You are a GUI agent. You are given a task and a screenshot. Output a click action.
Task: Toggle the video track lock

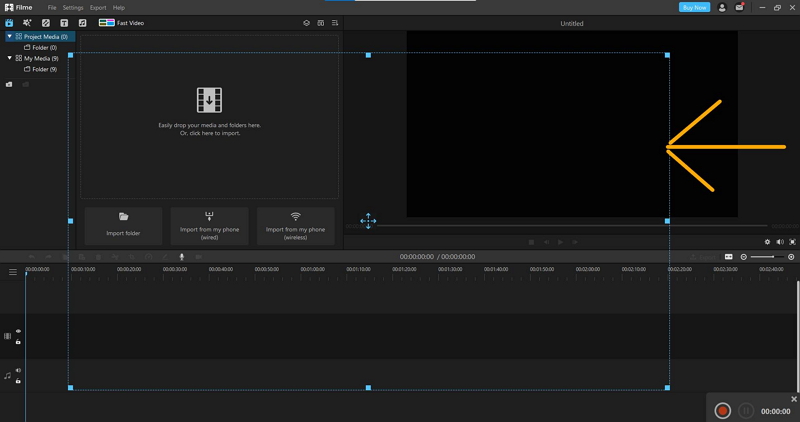point(18,342)
